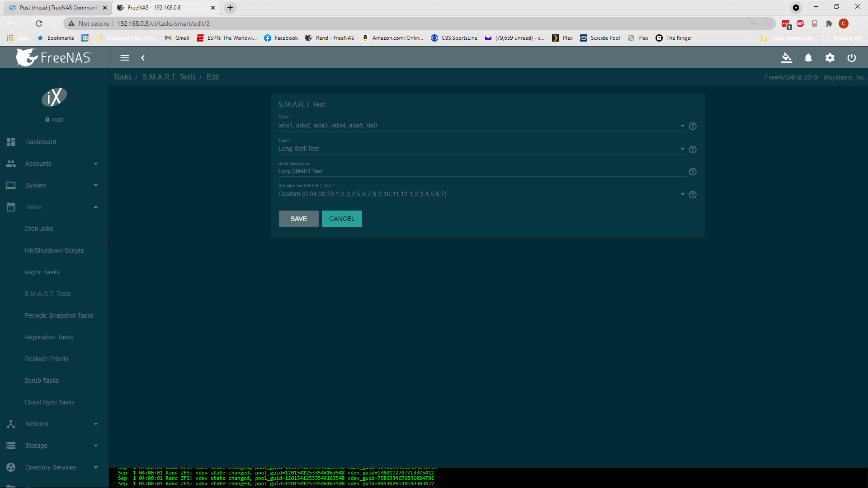Open the settings gear icon in header
The height and width of the screenshot is (488, 868).
[830, 58]
